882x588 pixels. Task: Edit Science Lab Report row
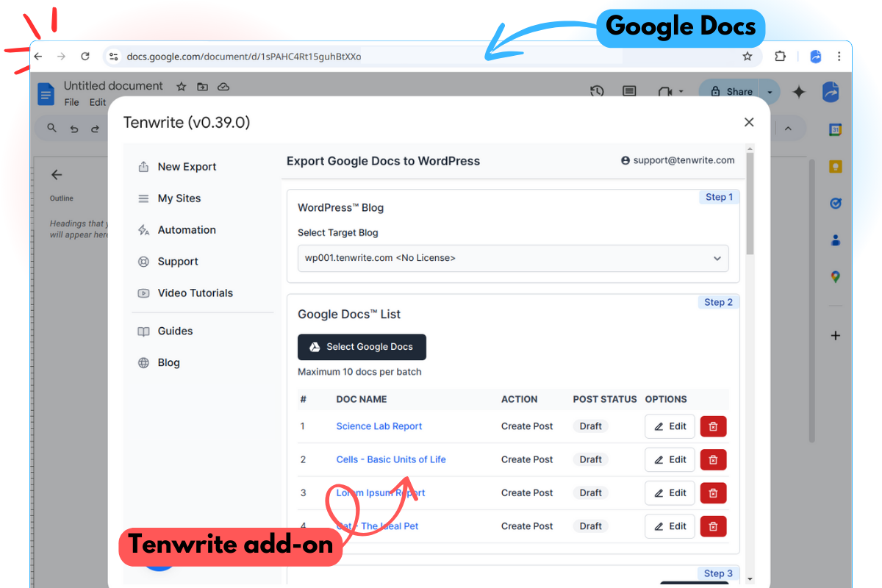[x=670, y=426]
